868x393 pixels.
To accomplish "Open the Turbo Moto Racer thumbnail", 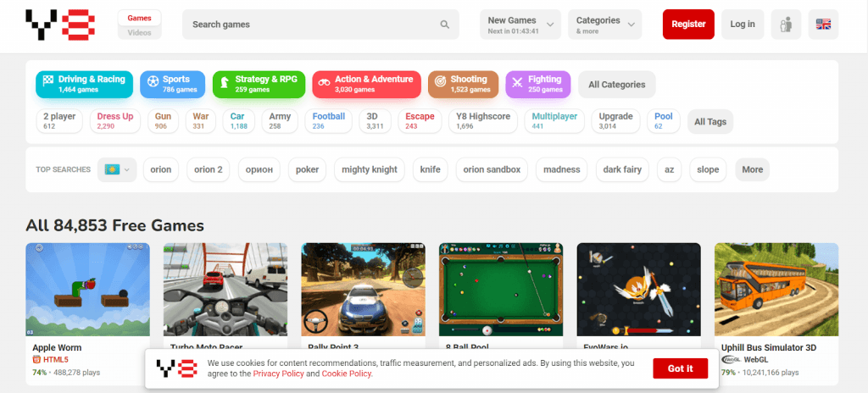I will pos(225,290).
